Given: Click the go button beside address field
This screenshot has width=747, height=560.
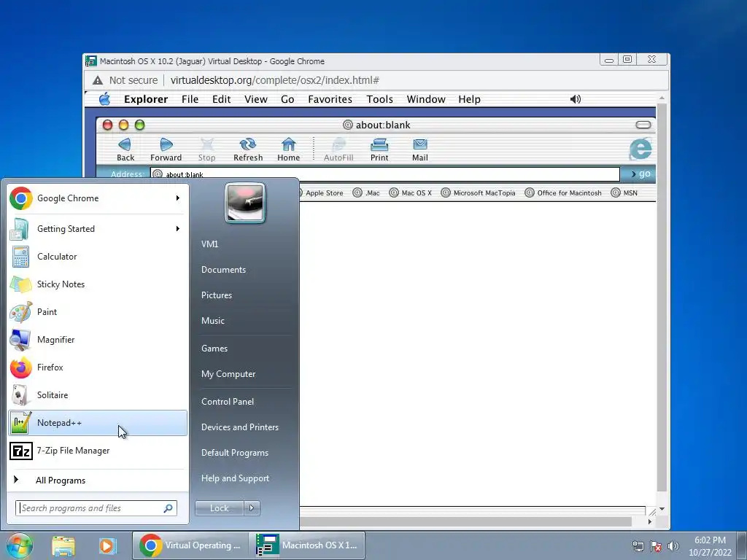Looking at the screenshot, I should pyautogui.click(x=640, y=174).
